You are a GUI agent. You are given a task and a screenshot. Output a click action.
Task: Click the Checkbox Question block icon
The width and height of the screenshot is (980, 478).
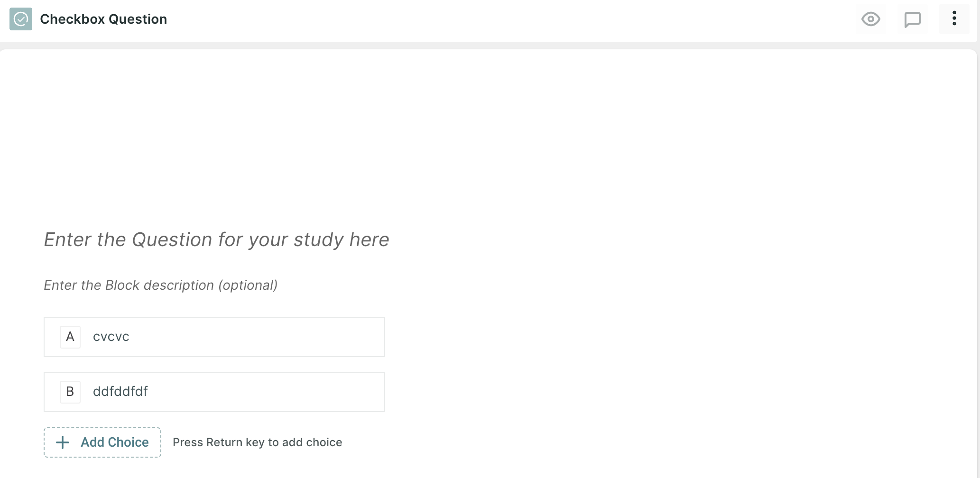pos(21,19)
